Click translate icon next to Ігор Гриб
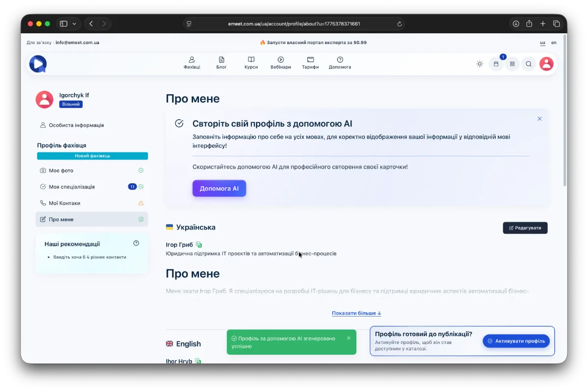Screen dimensions: 588x391 click(199, 244)
